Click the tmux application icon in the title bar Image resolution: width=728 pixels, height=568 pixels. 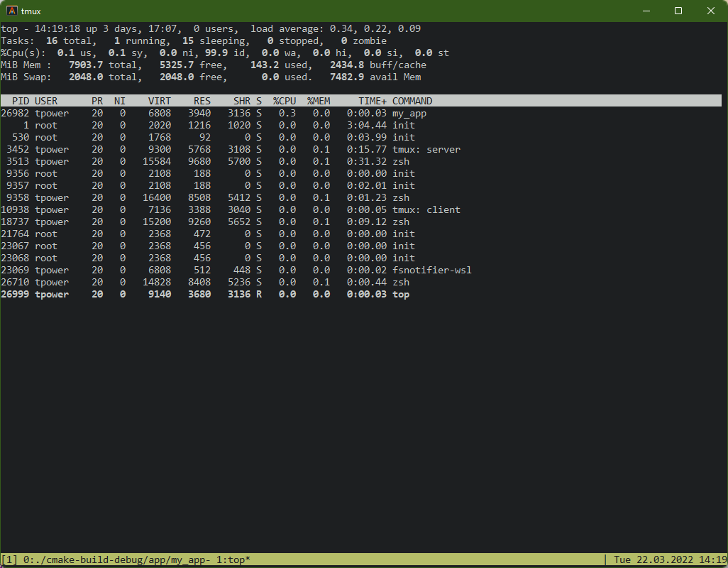[11, 11]
